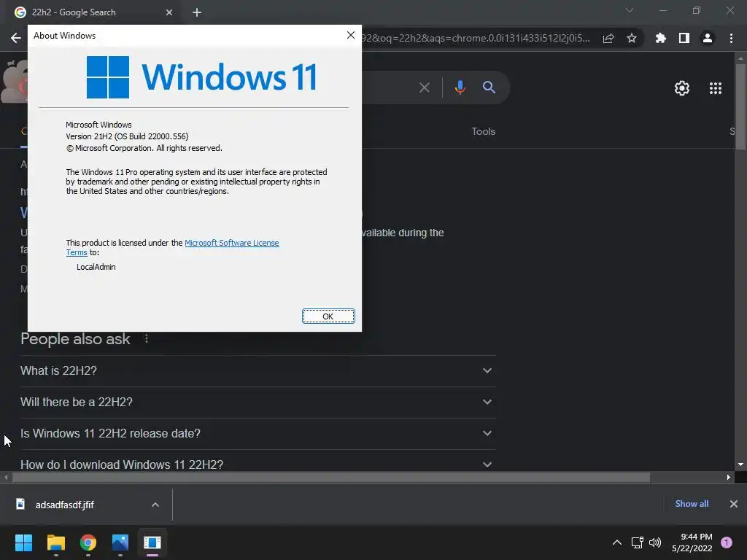Open Chrome profile avatar icon
The image size is (747, 560).
708,38
